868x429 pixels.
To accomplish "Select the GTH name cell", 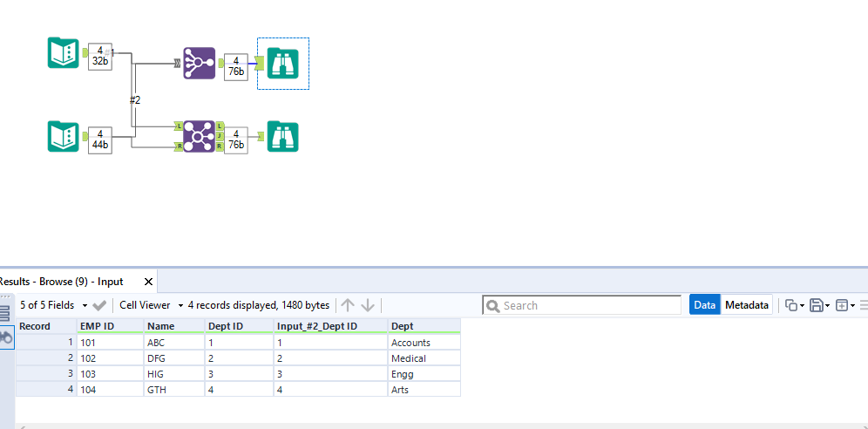I will 174,389.
